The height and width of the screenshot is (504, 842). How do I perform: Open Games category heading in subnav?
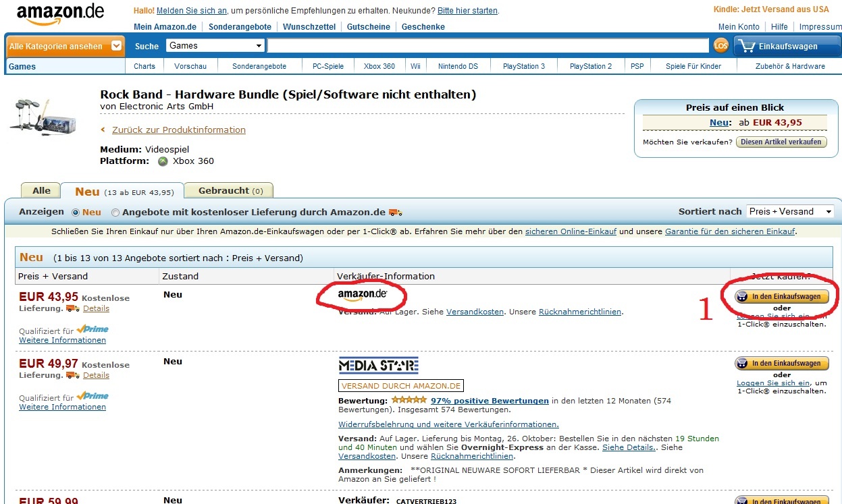pos(22,66)
